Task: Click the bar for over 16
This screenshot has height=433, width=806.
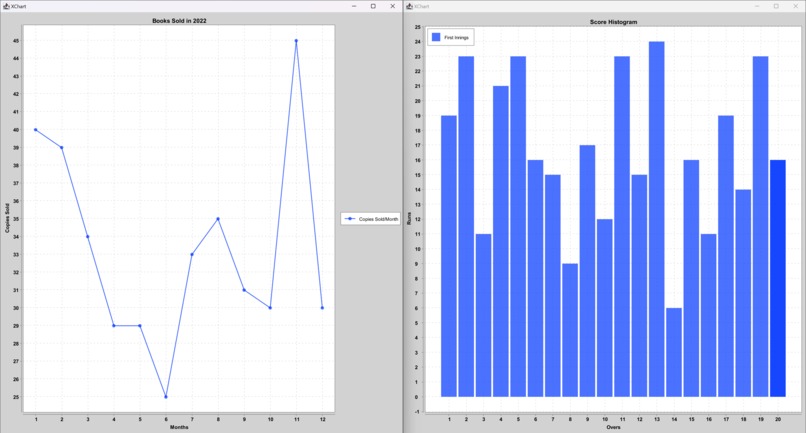Action: click(x=708, y=315)
